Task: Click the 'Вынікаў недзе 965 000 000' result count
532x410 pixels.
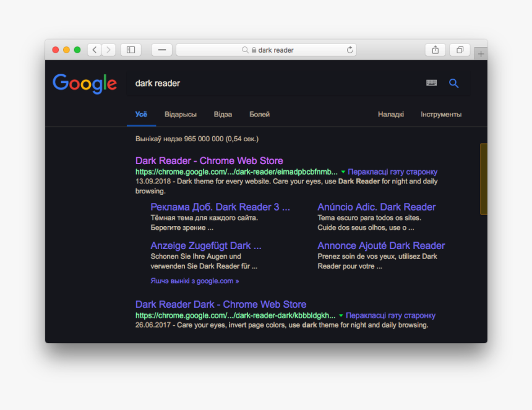Action: pyautogui.click(x=197, y=139)
